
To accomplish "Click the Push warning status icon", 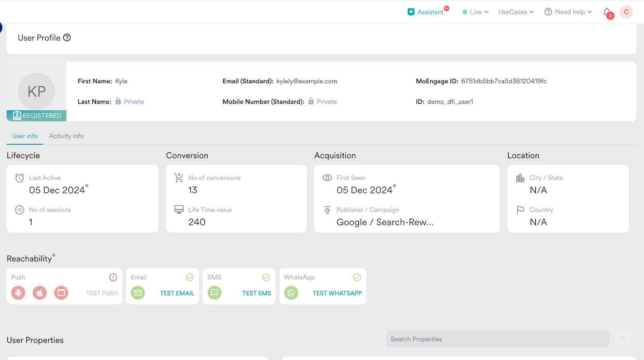I will [x=113, y=277].
